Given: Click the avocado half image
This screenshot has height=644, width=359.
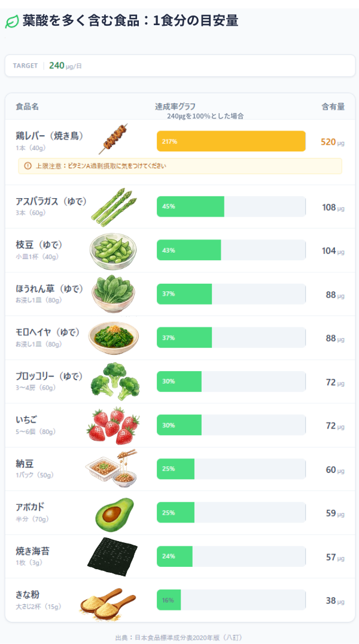Looking at the screenshot, I should 114,514.
